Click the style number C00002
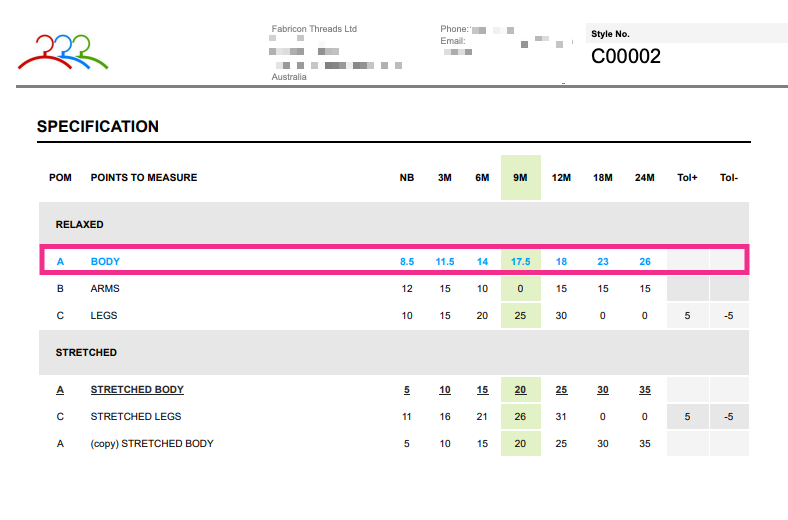 point(626,57)
